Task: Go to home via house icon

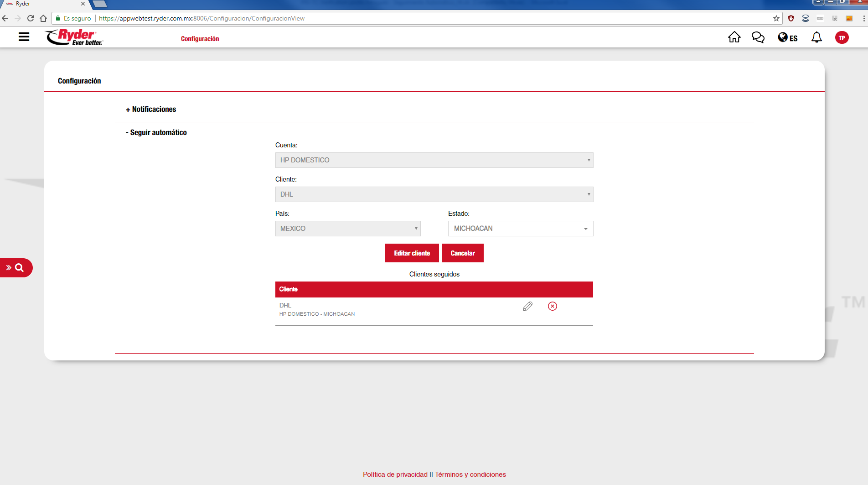Action: (734, 37)
